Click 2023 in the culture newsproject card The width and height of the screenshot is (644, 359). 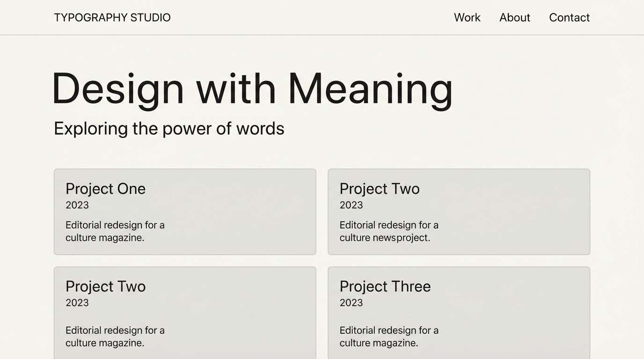click(351, 205)
